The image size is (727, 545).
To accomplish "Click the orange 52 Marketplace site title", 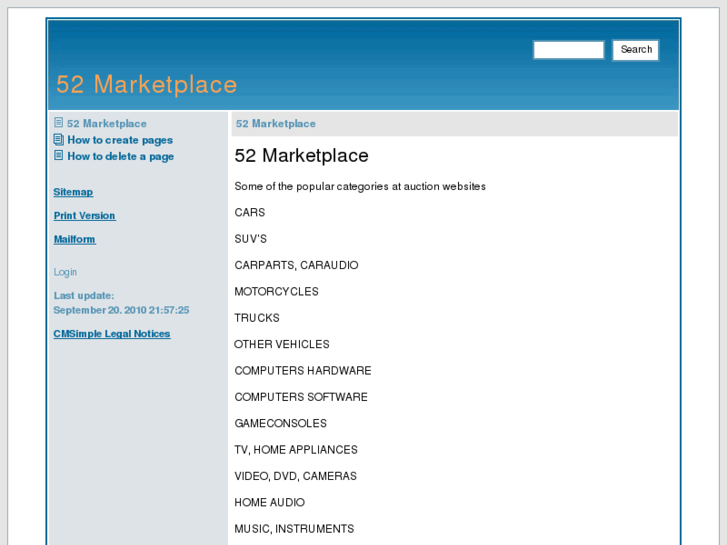I will 147,84.
